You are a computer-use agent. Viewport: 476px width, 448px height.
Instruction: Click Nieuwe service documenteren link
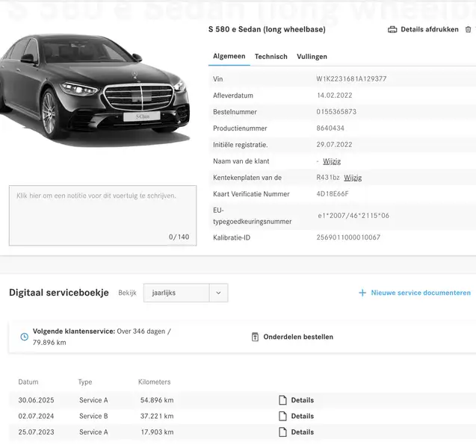(x=421, y=293)
